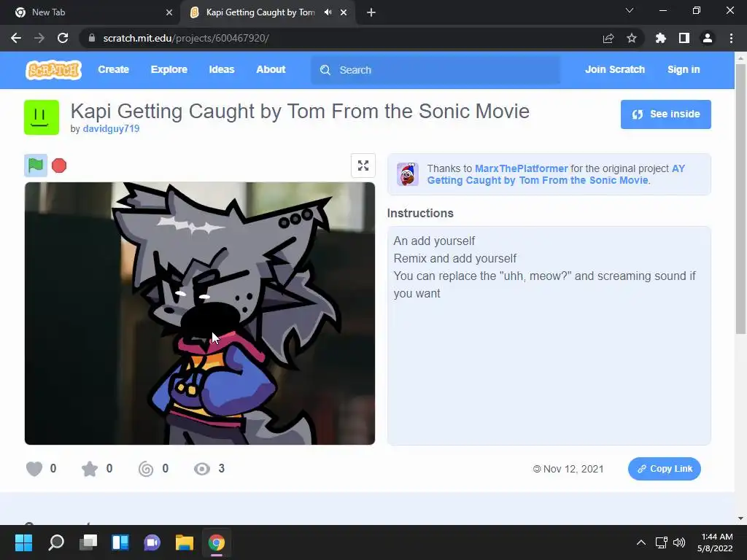This screenshot has width=747, height=560.
Task: Close the New Tab tab
Action: [x=169, y=12]
